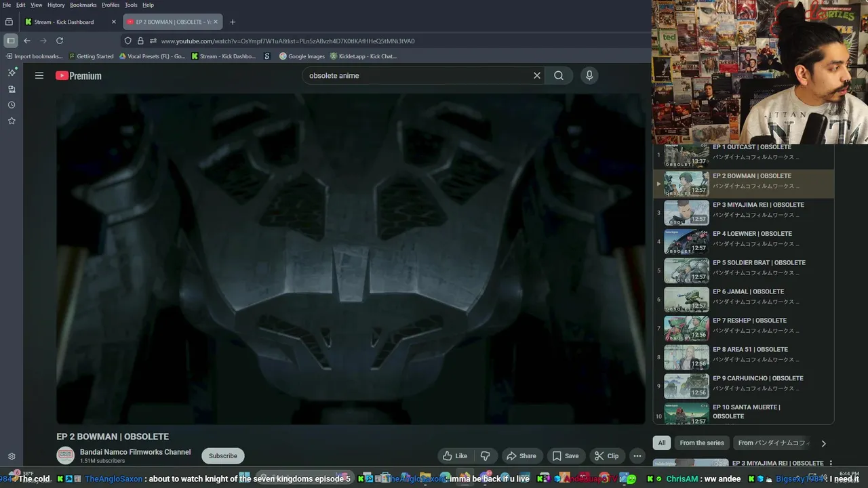This screenshot has width=868, height=488.
Task: Play EP 10 SANTA MUERTE from playlist
Action: (x=743, y=413)
